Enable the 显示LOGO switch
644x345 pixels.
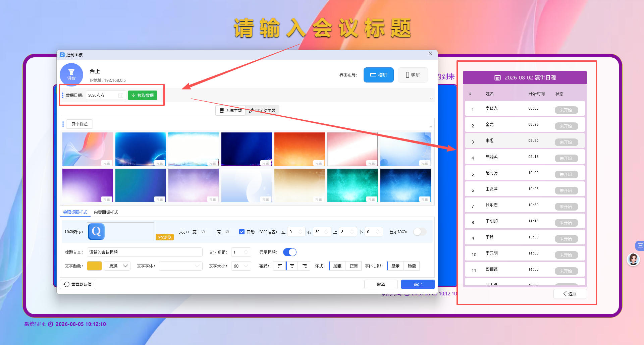(x=420, y=232)
